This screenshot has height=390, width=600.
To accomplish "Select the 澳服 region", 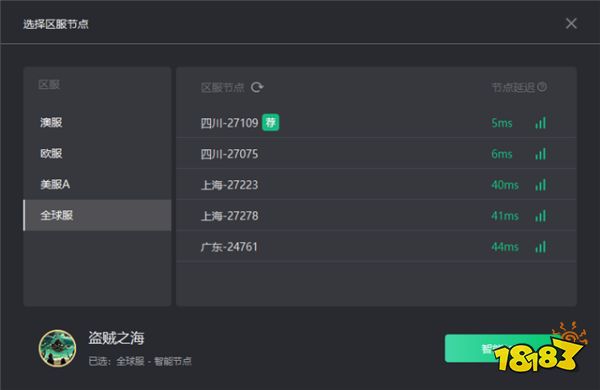I will [97, 122].
